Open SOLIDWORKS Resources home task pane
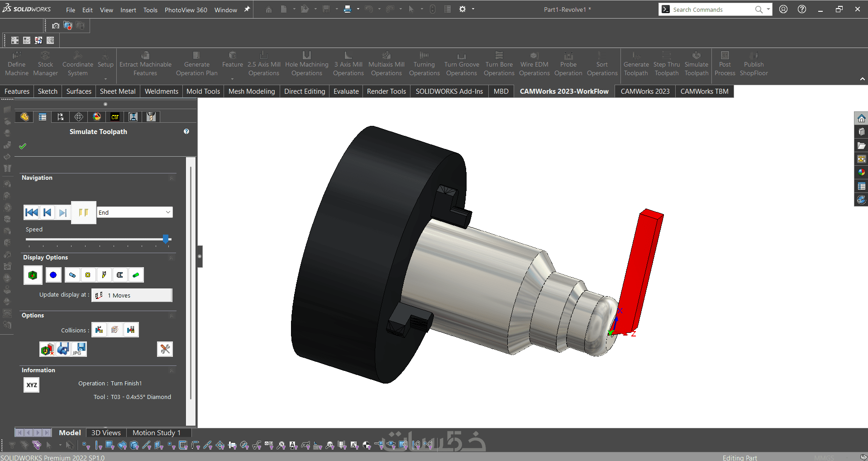Screen dimensions: 868x461 click(861, 118)
